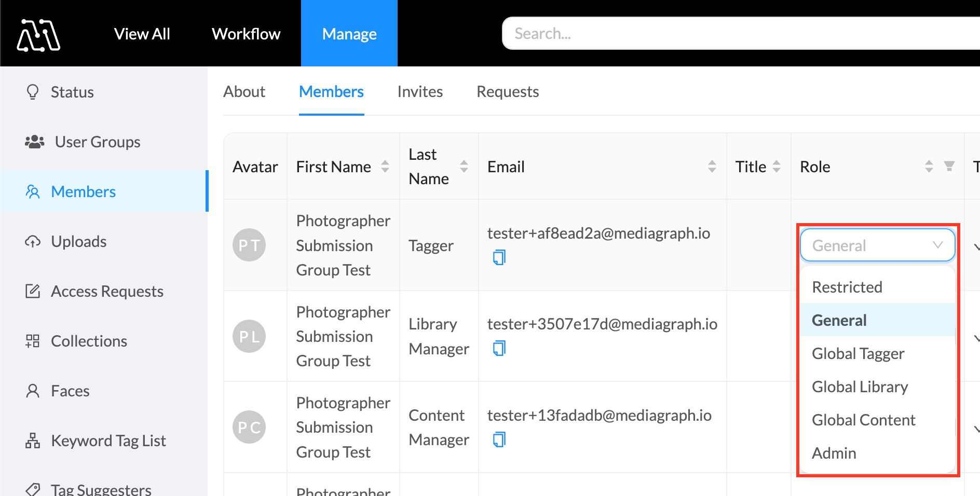Image resolution: width=980 pixels, height=496 pixels.
Task: Open the Role column filter icon
Action: 949,167
